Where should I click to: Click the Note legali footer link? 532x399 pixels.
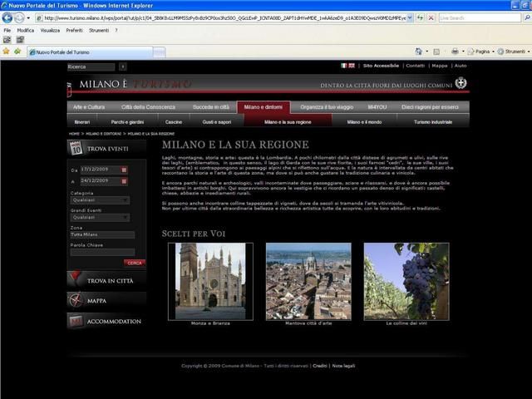click(343, 366)
